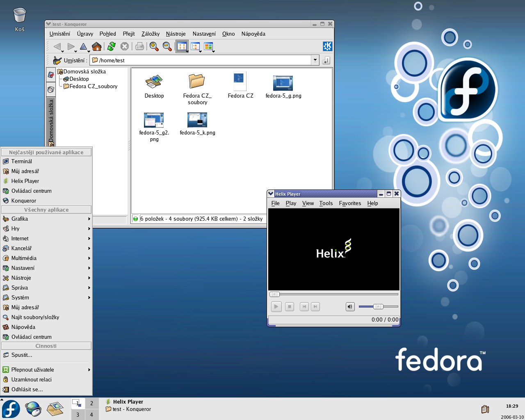Open the Záložky menu in Konqueror

click(150, 34)
